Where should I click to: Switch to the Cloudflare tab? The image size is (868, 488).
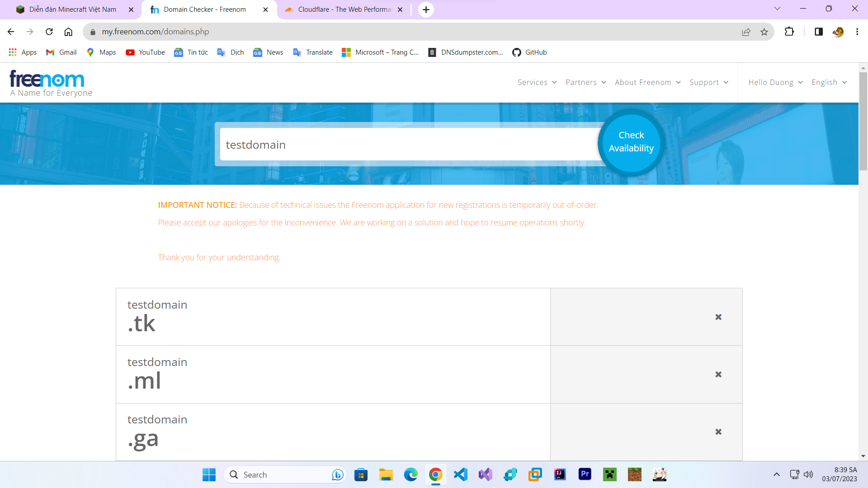point(344,9)
